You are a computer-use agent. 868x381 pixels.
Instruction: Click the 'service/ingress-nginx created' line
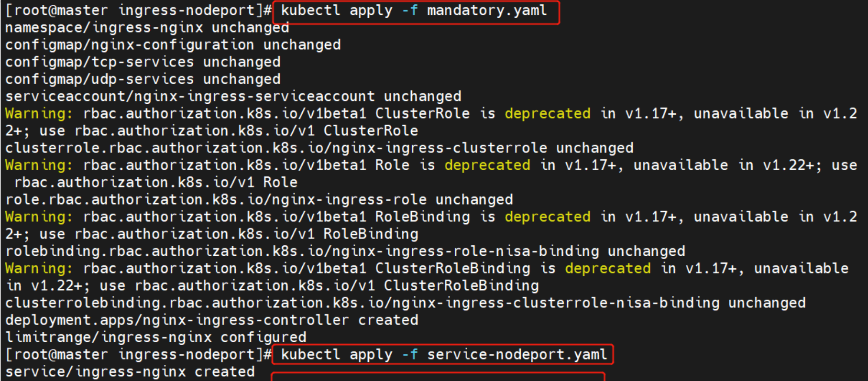coord(130,372)
